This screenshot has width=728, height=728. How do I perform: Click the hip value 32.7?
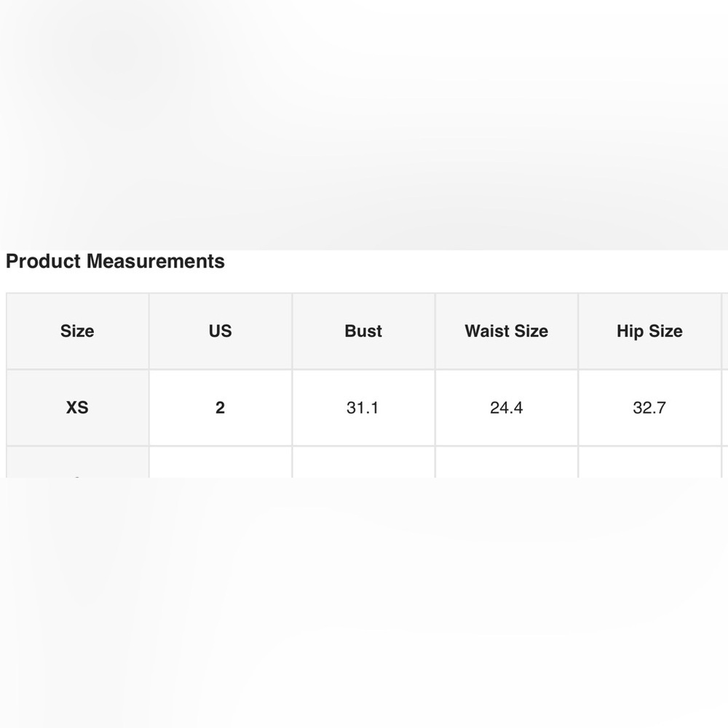[649, 408]
